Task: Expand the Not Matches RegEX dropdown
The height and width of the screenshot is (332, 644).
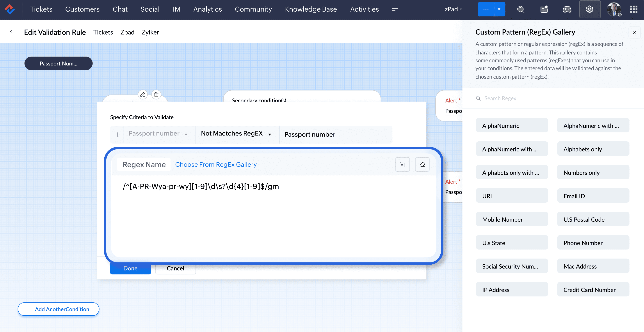Action: coord(269,135)
